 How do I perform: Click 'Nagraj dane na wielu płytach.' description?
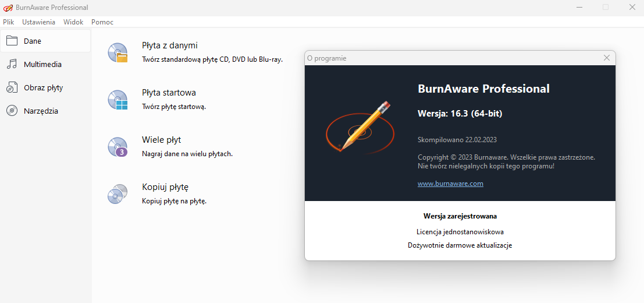(x=187, y=154)
